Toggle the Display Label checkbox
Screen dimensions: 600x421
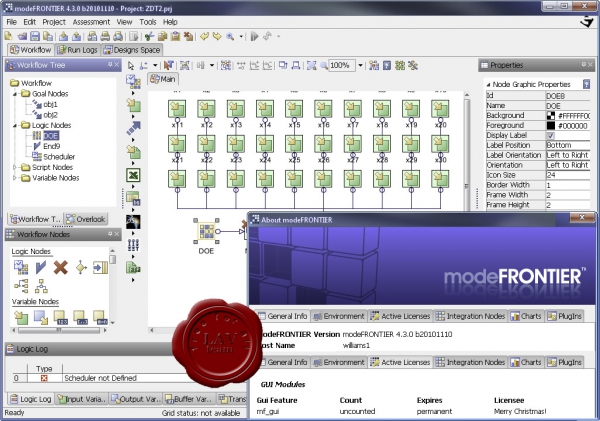551,135
